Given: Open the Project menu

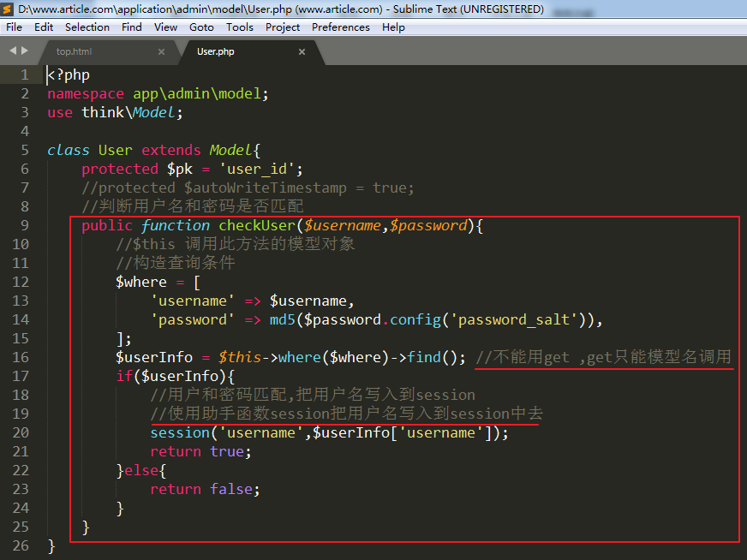Looking at the screenshot, I should [x=283, y=27].
